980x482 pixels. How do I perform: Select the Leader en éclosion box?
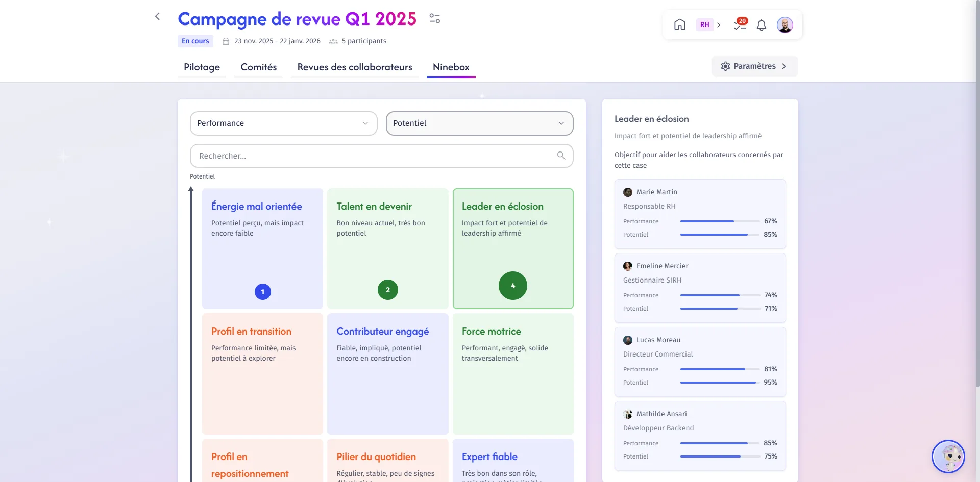click(513, 248)
